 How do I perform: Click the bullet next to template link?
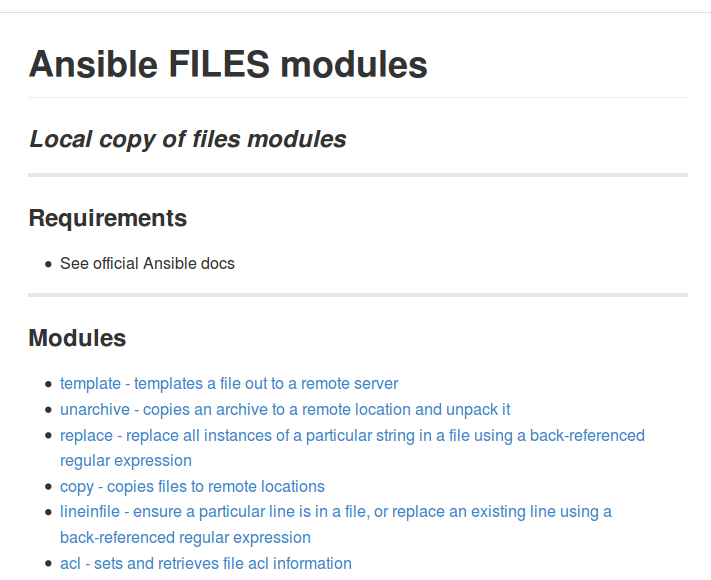(48, 384)
